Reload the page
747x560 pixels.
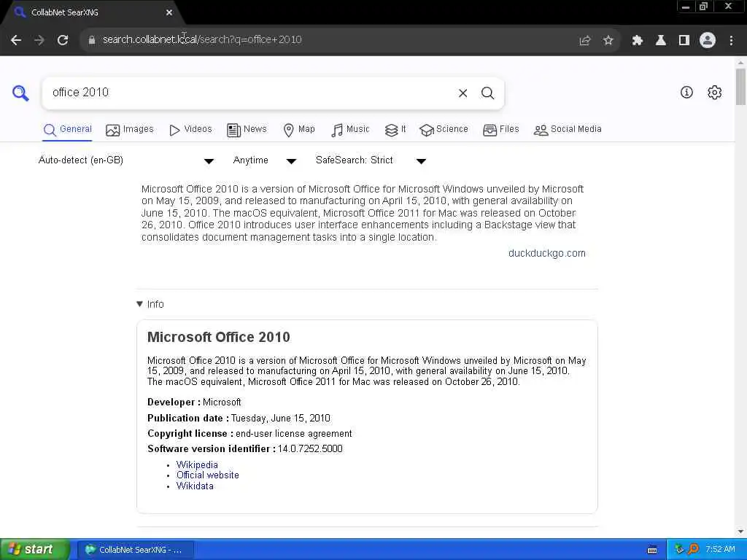(x=63, y=40)
